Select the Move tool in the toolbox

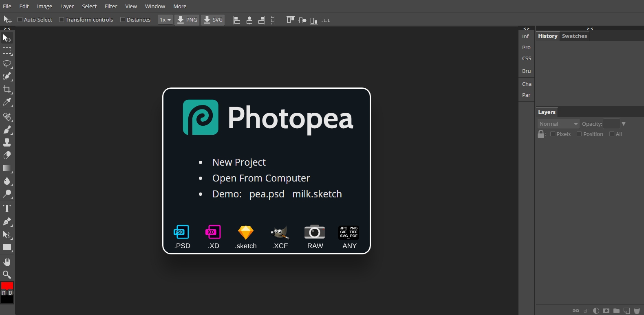pos(7,38)
